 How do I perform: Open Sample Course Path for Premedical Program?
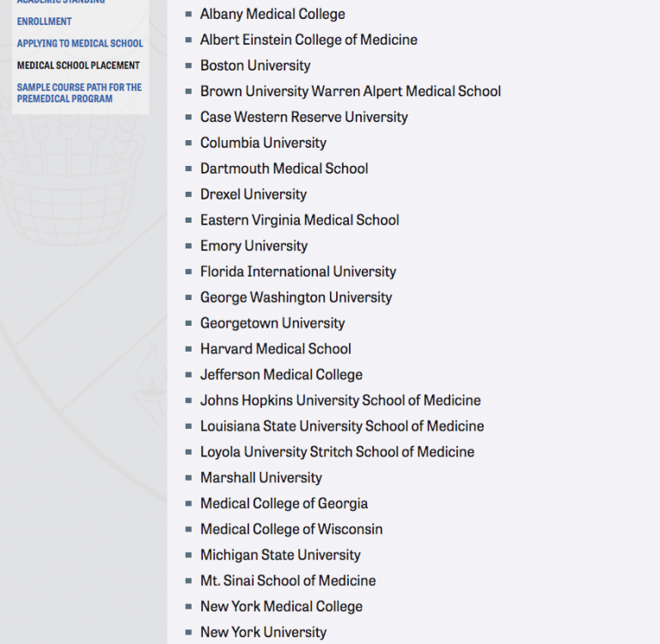pyautogui.click(x=79, y=93)
